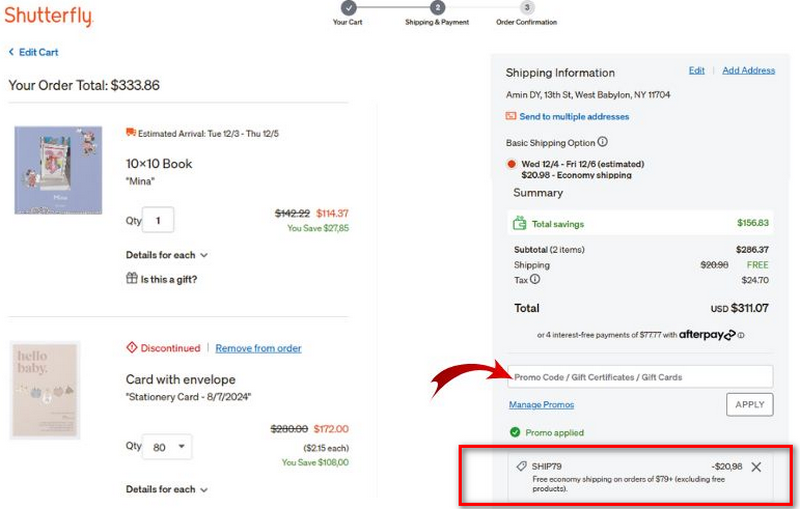Screen dimensions: 800x509
Task: Click the Send to multiple addresses icon
Action: point(511,117)
